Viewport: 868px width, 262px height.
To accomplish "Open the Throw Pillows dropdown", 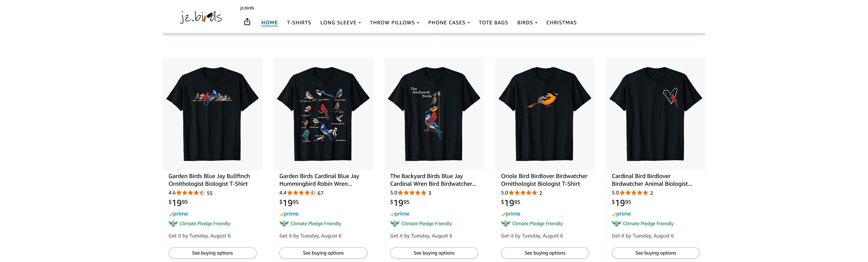I will pyautogui.click(x=394, y=23).
